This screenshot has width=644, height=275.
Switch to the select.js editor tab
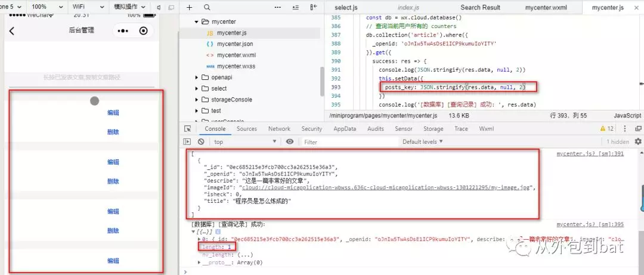(346, 7)
